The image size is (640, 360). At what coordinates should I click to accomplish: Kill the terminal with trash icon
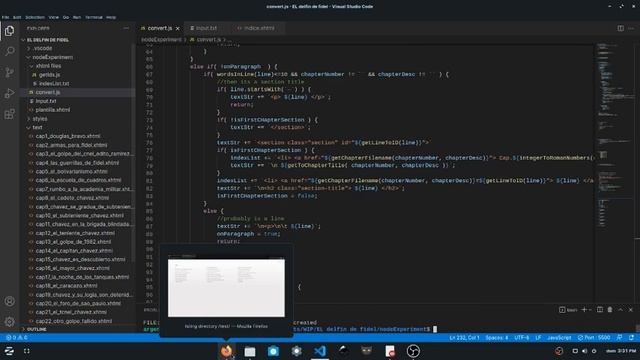click(x=610, y=310)
